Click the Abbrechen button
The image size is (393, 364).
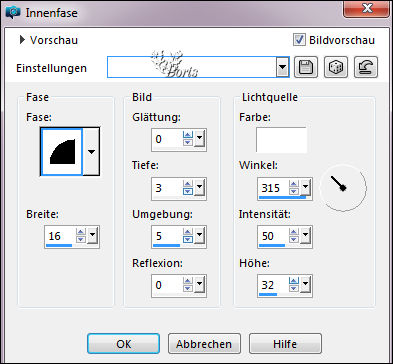coord(204,344)
